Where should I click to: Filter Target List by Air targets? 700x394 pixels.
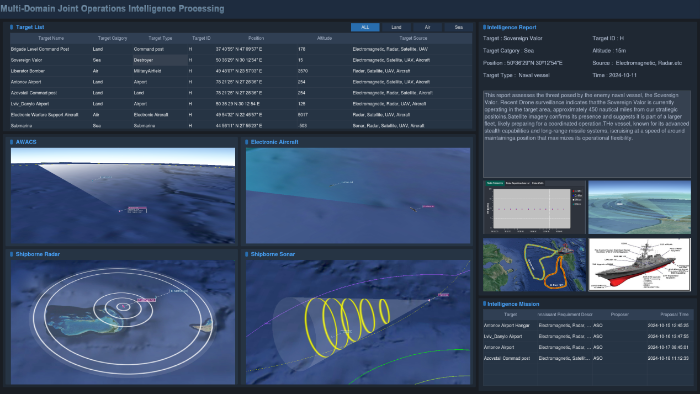428,27
